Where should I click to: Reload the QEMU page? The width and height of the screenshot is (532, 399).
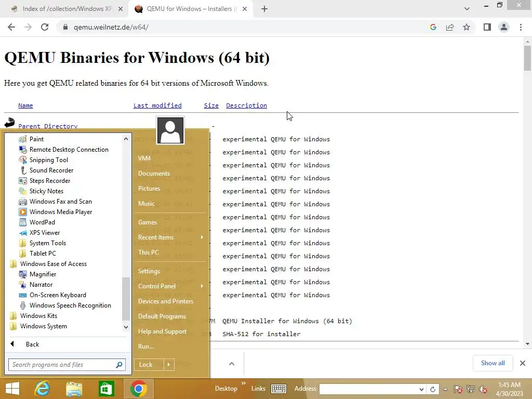tap(45, 27)
